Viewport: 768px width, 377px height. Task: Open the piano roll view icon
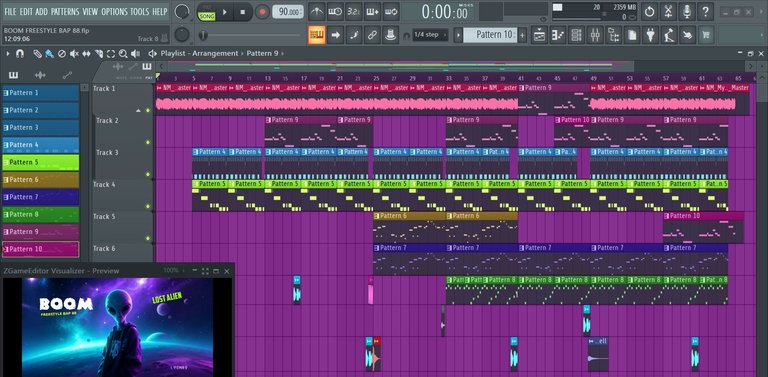pos(558,35)
